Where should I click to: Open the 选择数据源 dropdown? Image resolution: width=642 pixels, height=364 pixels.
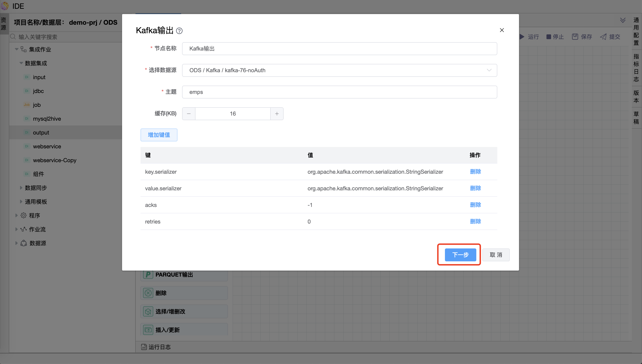[x=339, y=70]
